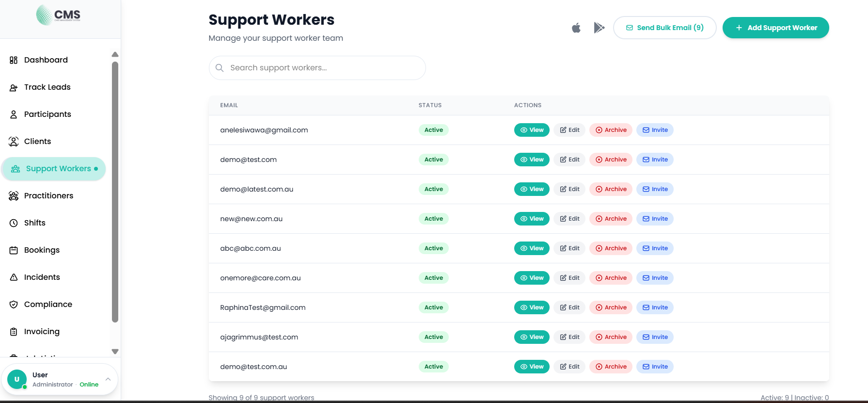Click email ajagrimmus@test.com
Screen dimensions: 868x403
click(x=259, y=337)
